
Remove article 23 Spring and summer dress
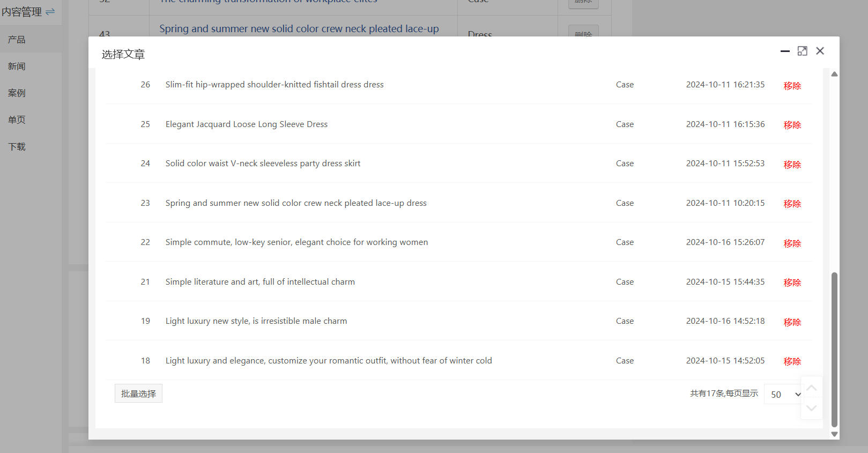coord(792,204)
